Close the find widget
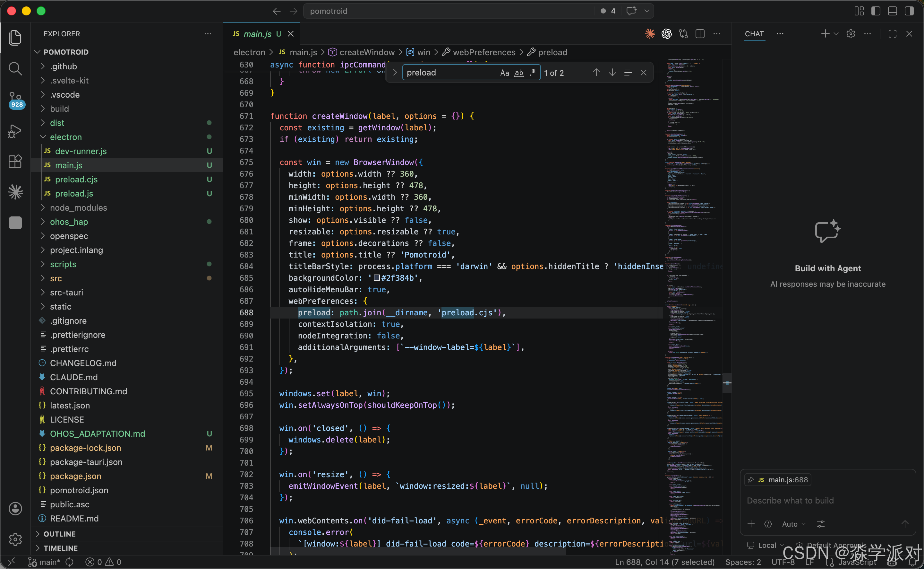 point(644,72)
